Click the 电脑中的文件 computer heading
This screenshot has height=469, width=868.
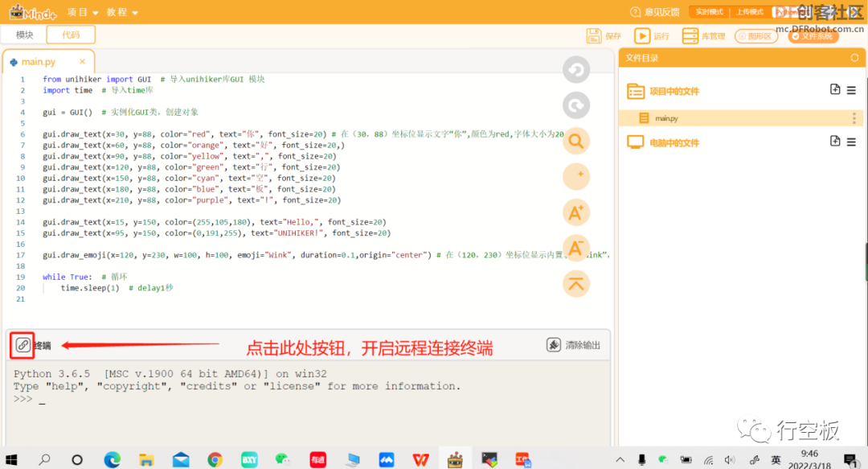[674, 143]
